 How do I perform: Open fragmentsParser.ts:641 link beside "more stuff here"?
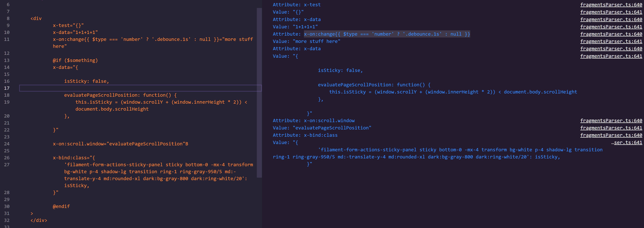pos(611,41)
